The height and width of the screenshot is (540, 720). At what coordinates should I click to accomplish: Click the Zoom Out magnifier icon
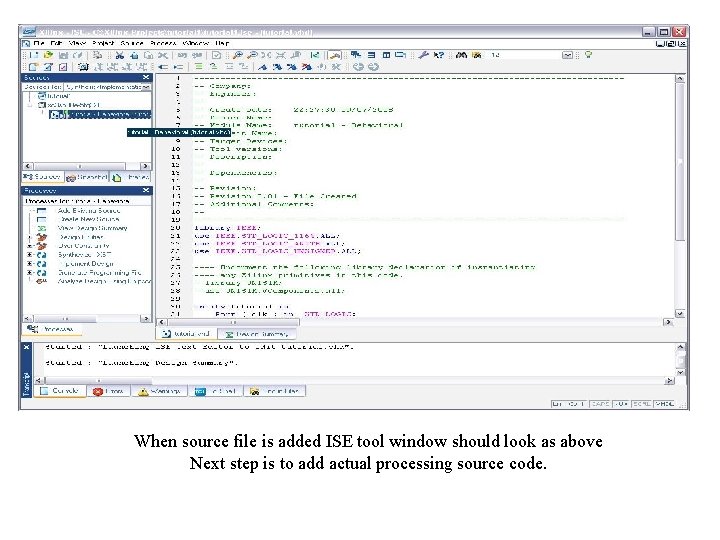(x=252, y=55)
